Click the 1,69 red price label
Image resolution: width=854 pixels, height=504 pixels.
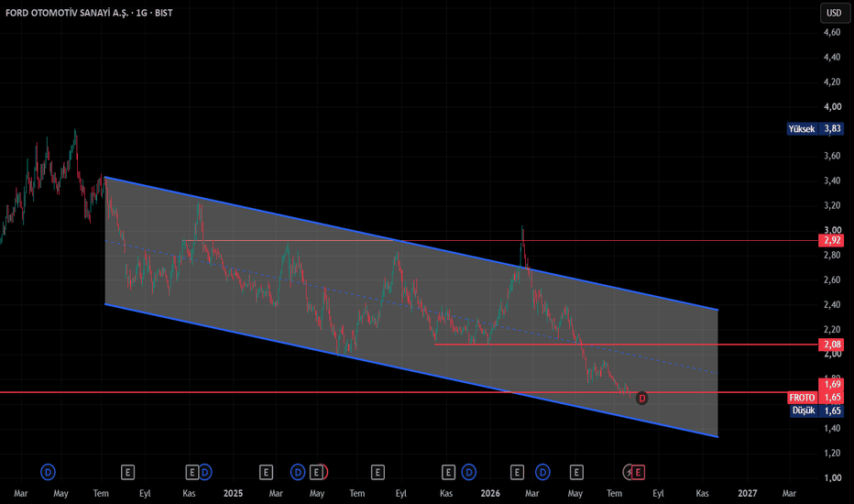coord(831,384)
